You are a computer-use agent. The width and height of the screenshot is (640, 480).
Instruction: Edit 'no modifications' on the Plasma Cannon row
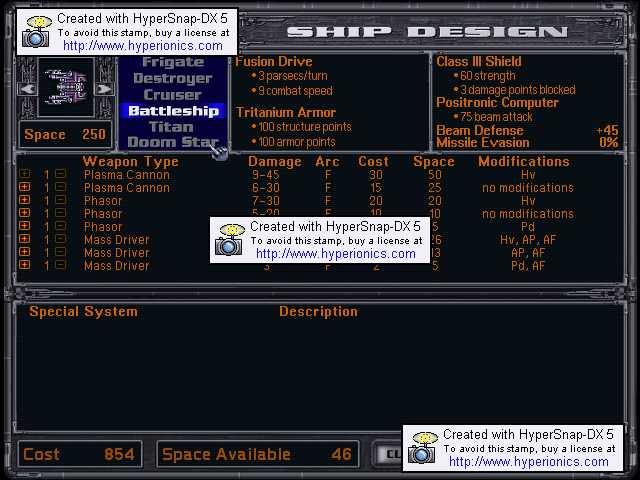528,188
